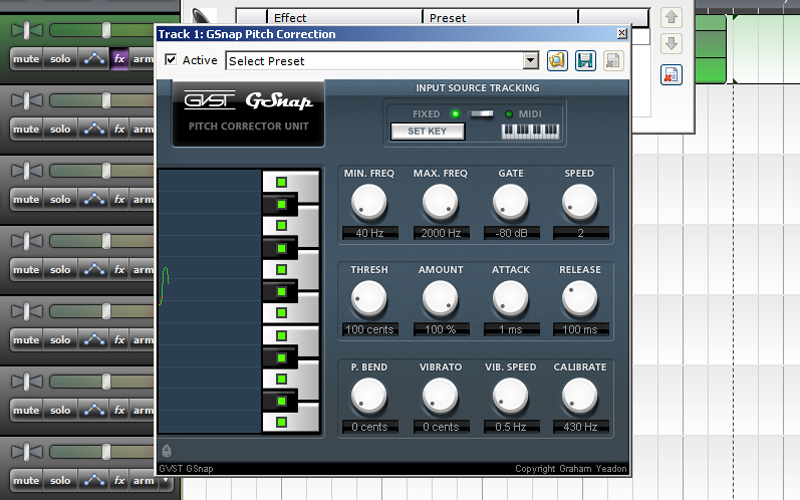The height and width of the screenshot is (500, 800).
Task: Toggle the F# black key
Action: (x=282, y=291)
